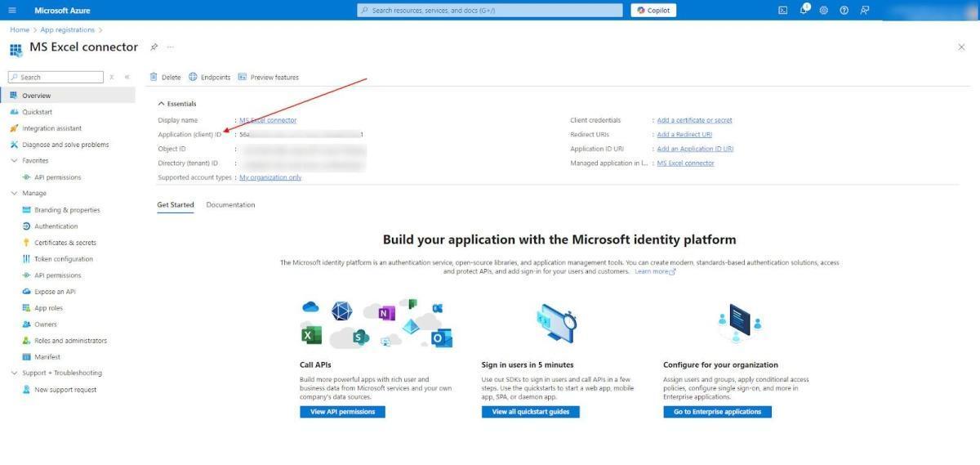Image resolution: width=980 pixels, height=465 pixels.
Task: Click the Object ID label
Action: 171,149
